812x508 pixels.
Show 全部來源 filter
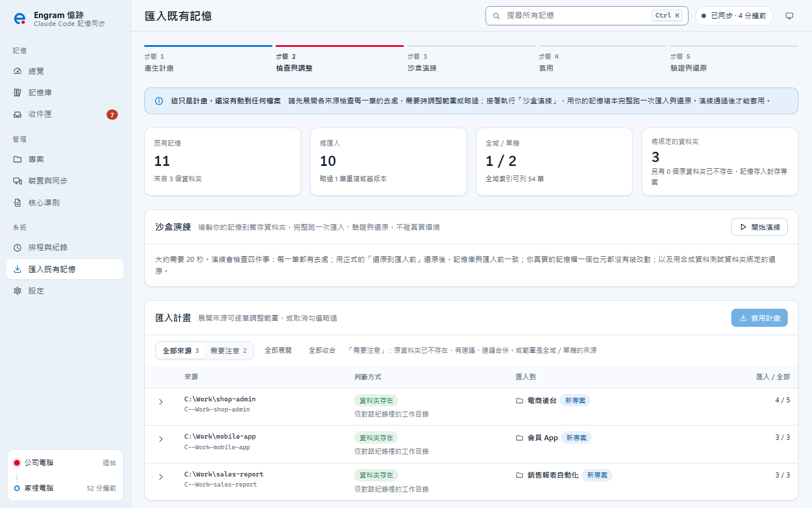180,351
